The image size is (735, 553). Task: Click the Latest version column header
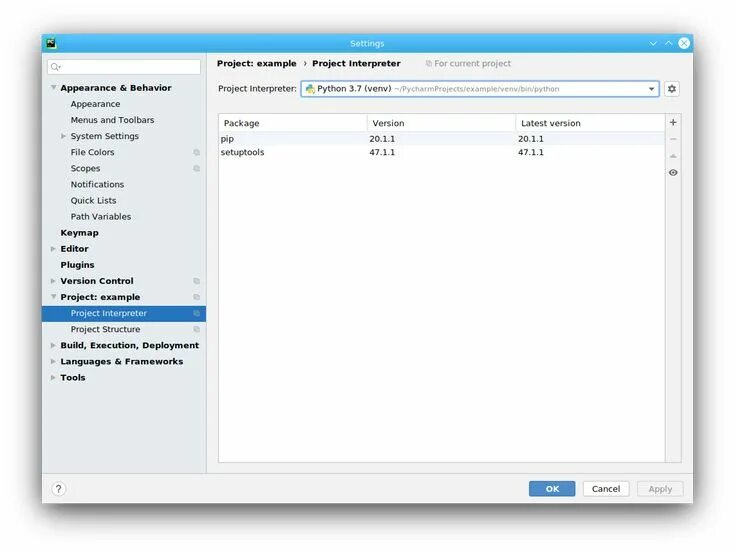tap(590, 123)
